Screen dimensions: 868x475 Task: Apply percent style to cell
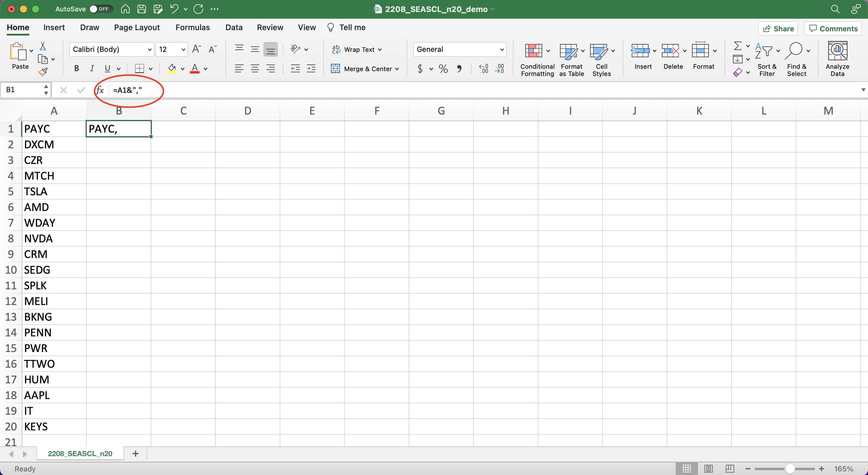443,69
